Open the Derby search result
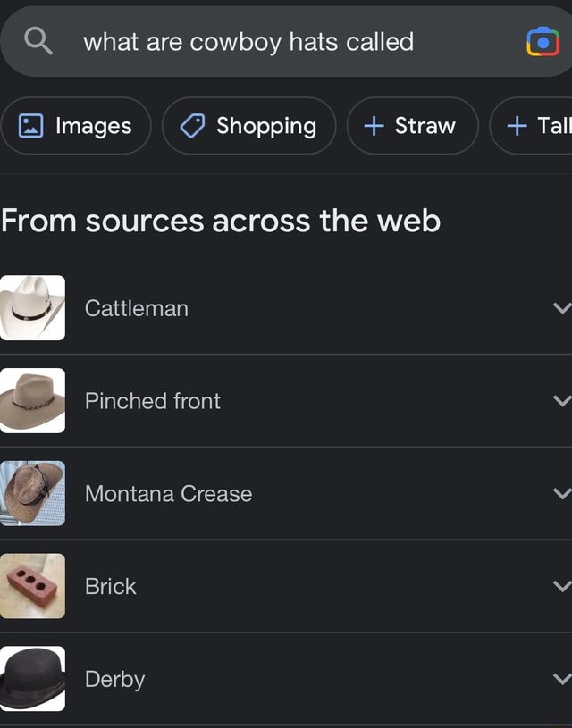The image size is (572, 728). click(115, 679)
